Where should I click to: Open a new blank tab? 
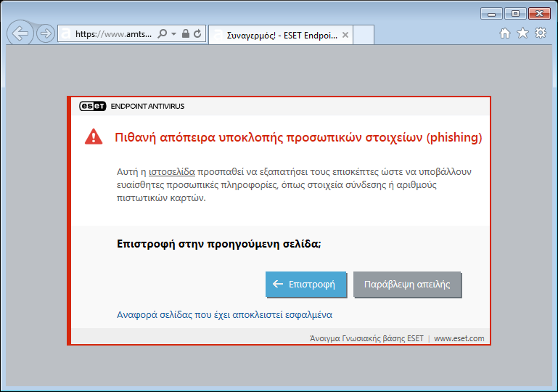tap(364, 34)
